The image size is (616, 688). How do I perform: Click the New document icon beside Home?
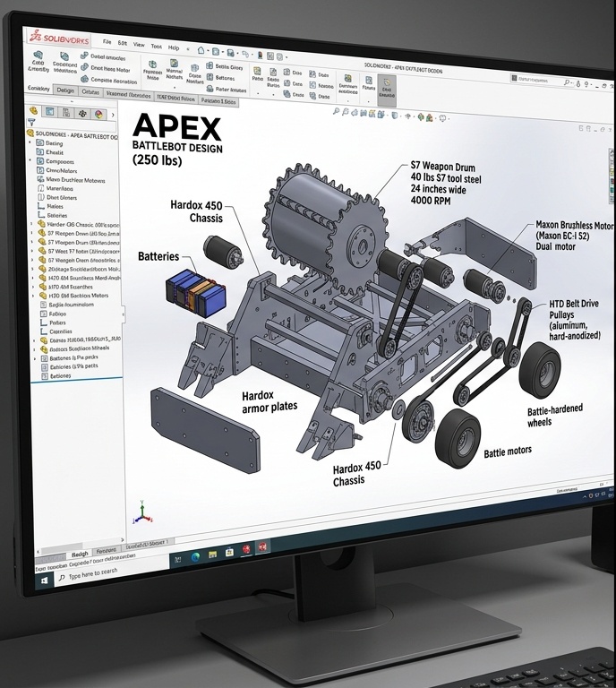tap(216, 51)
